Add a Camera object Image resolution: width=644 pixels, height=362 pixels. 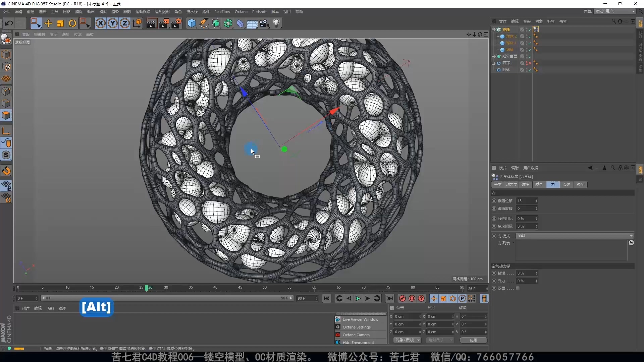(x=264, y=23)
